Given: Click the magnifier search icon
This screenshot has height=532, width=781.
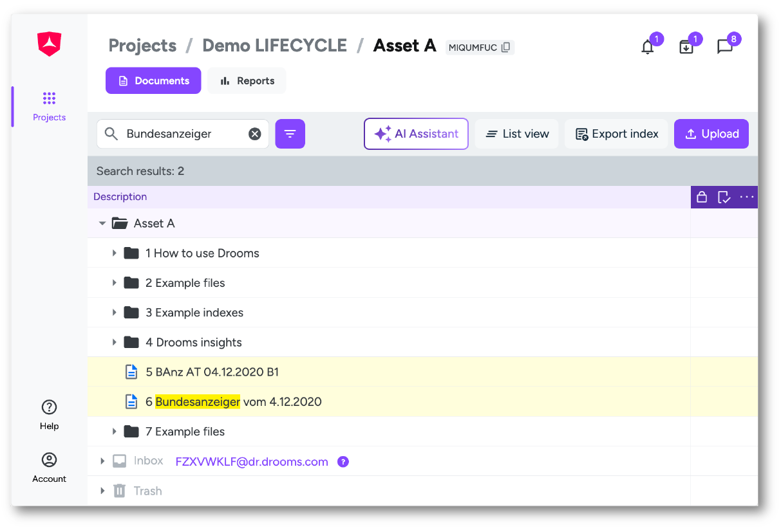Looking at the screenshot, I should [x=111, y=134].
